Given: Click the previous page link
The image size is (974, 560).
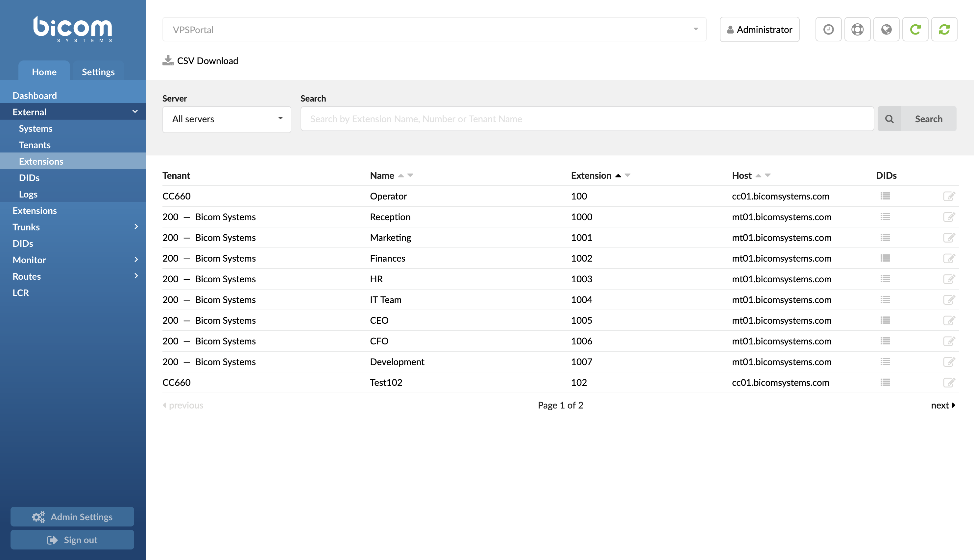Looking at the screenshot, I should (183, 405).
